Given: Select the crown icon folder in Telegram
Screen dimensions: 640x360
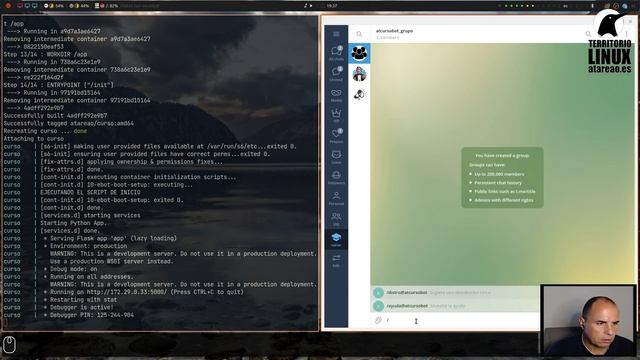Looking at the screenshot, I should [x=336, y=115].
